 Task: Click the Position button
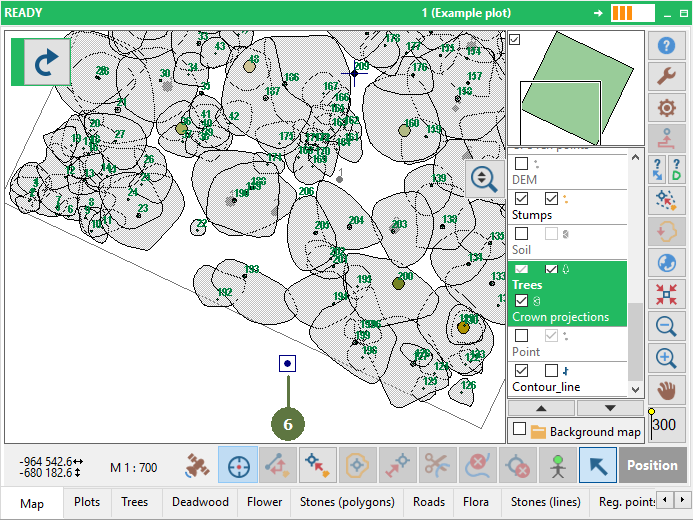[652, 465]
